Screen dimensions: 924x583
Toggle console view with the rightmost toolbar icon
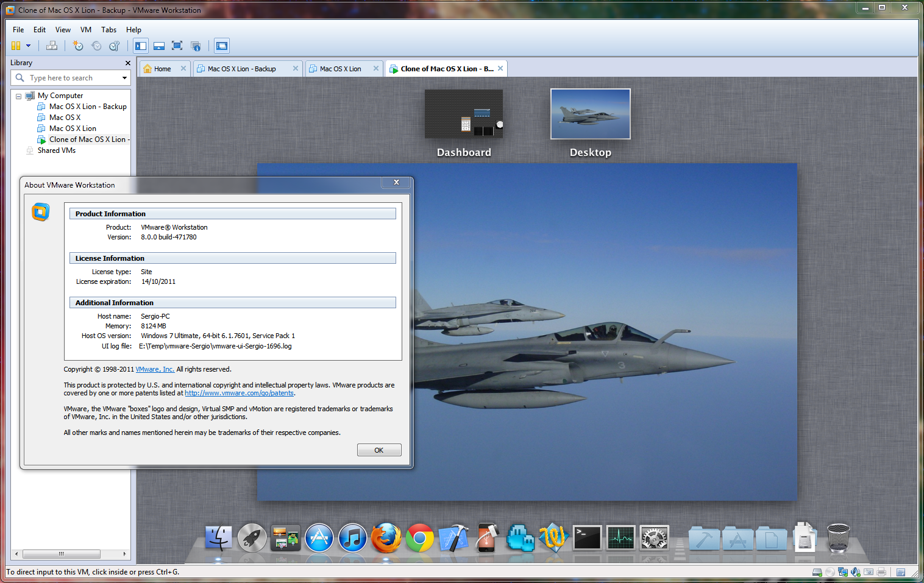[x=222, y=46]
